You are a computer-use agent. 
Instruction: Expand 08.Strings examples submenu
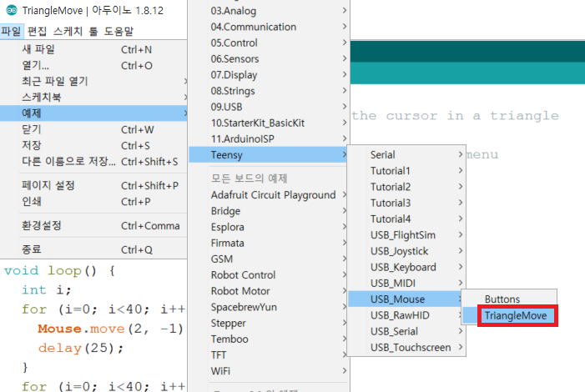coord(270,91)
